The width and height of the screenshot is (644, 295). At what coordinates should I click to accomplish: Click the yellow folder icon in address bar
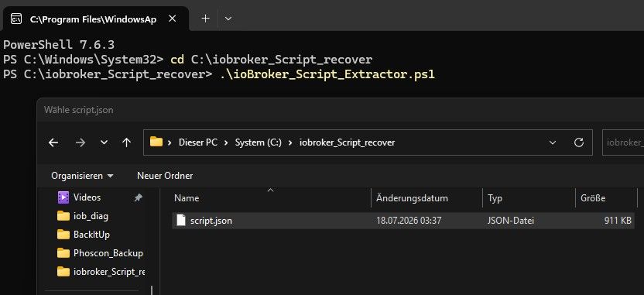click(x=156, y=142)
